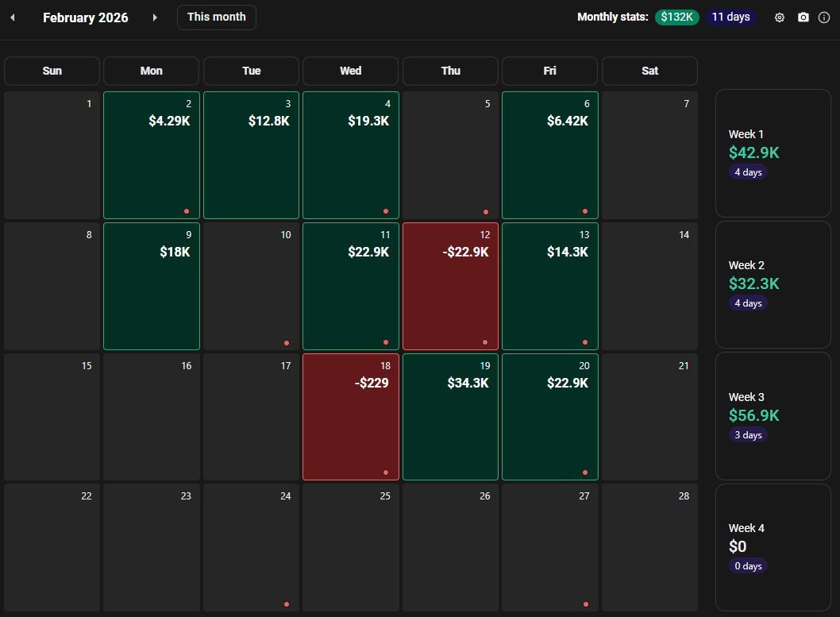
Task: Open losing day February 12, -$22.9K
Action: [x=450, y=286]
